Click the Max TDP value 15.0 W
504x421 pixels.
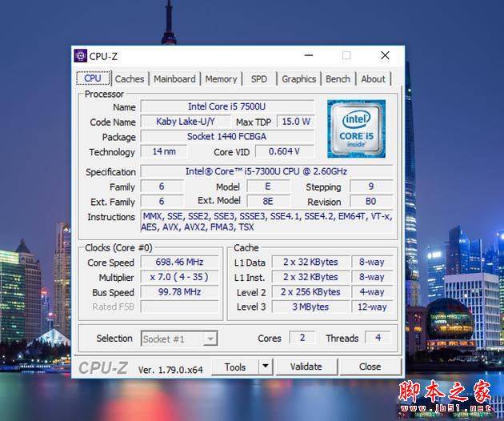point(296,122)
